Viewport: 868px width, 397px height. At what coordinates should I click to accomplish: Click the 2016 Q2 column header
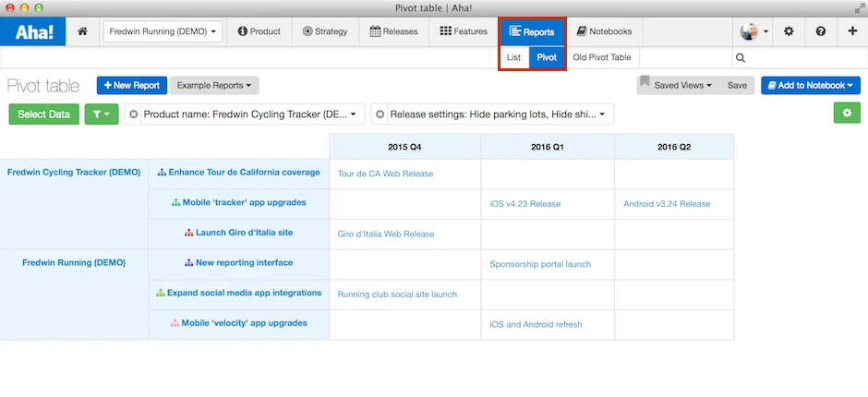click(674, 147)
